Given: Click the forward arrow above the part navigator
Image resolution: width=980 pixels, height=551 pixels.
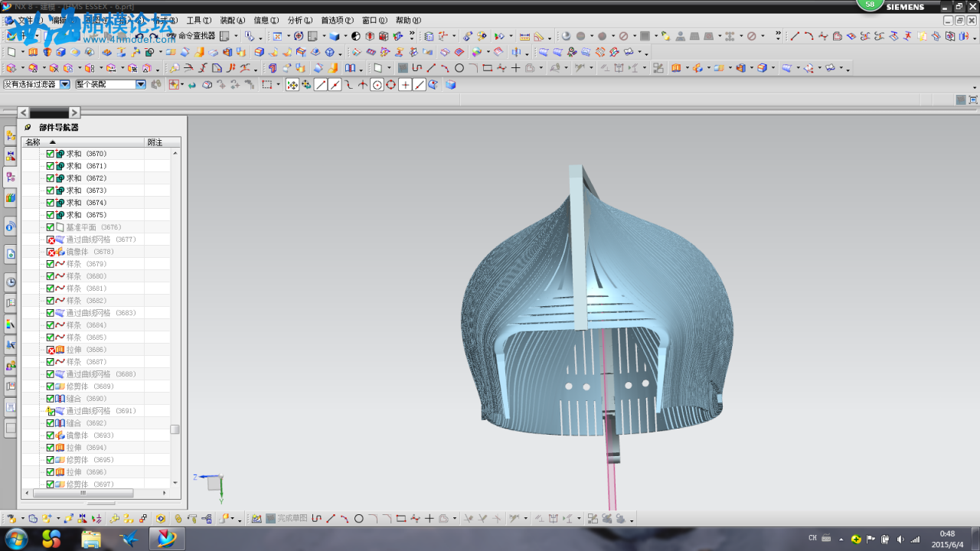Looking at the screenshot, I should coord(74,112).
